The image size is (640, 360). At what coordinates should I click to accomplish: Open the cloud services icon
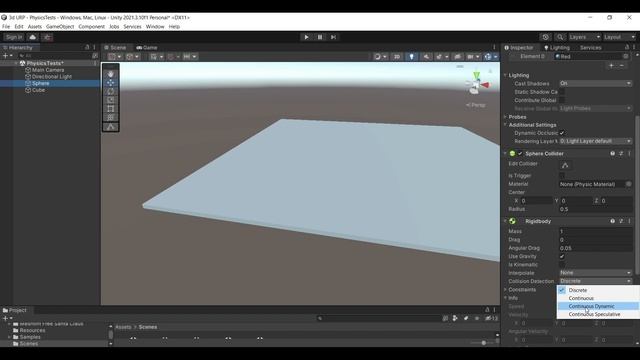33,37
